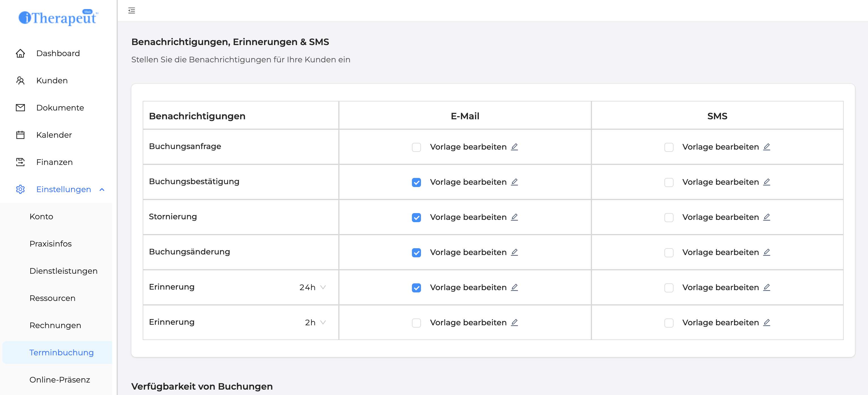
Task: Click the iTherapeut logo
Action: pyautogui.click(x=58, y=17)
